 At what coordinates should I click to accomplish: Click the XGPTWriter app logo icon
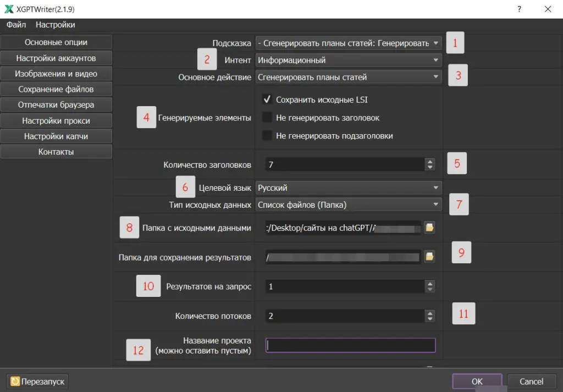(9, 9)
